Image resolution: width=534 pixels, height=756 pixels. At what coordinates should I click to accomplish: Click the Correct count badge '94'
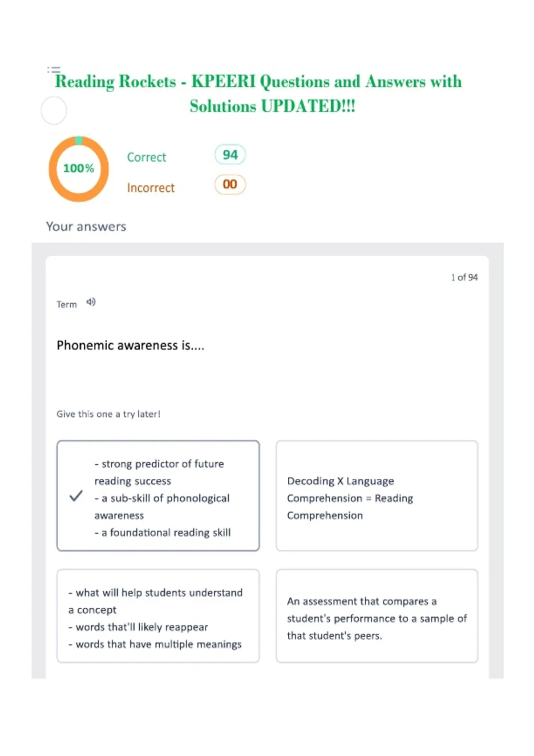(230, 155)
